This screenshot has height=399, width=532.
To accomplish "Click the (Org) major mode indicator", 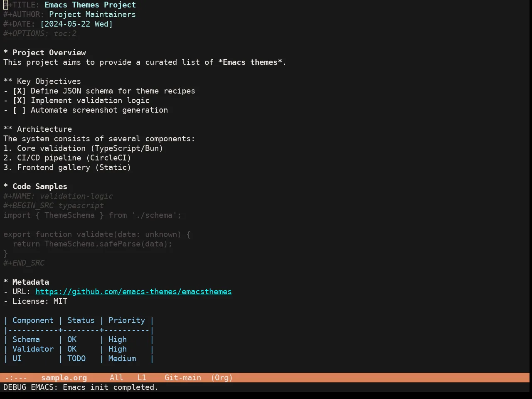I will [x=222, y=378].
